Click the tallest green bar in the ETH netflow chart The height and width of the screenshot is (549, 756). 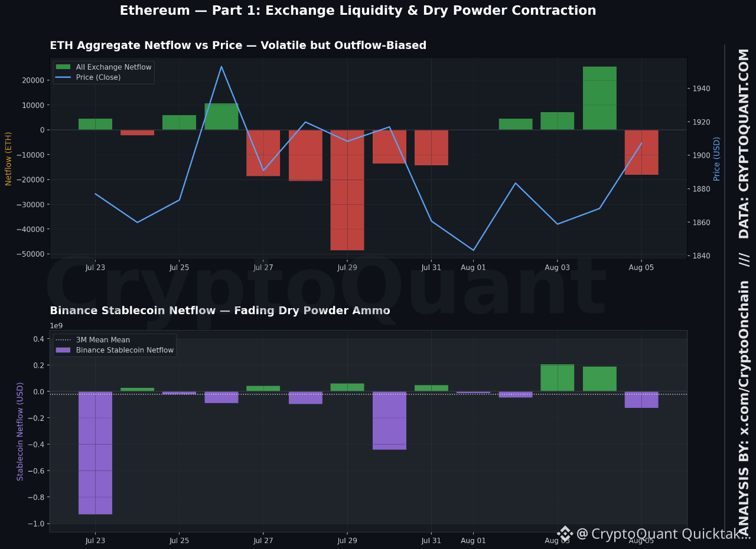599,98
